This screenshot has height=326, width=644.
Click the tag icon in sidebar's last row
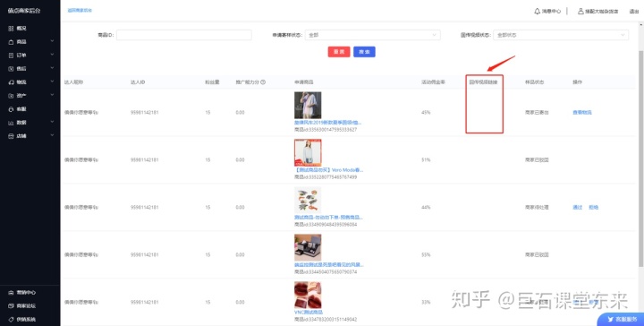click(11, 320)
